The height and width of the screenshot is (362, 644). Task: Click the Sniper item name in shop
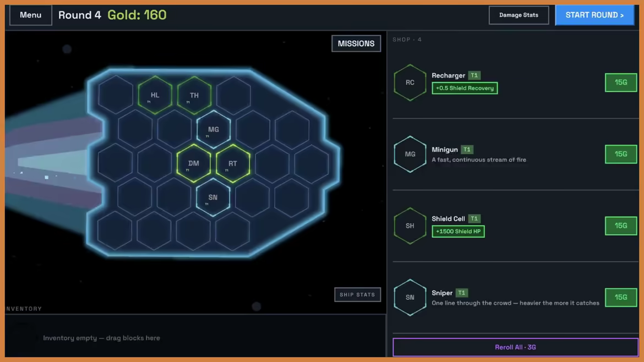click(442, 293)
